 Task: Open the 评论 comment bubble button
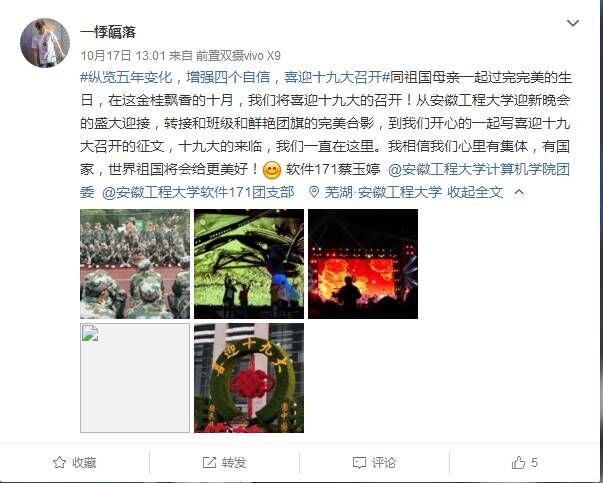point(374,462)
